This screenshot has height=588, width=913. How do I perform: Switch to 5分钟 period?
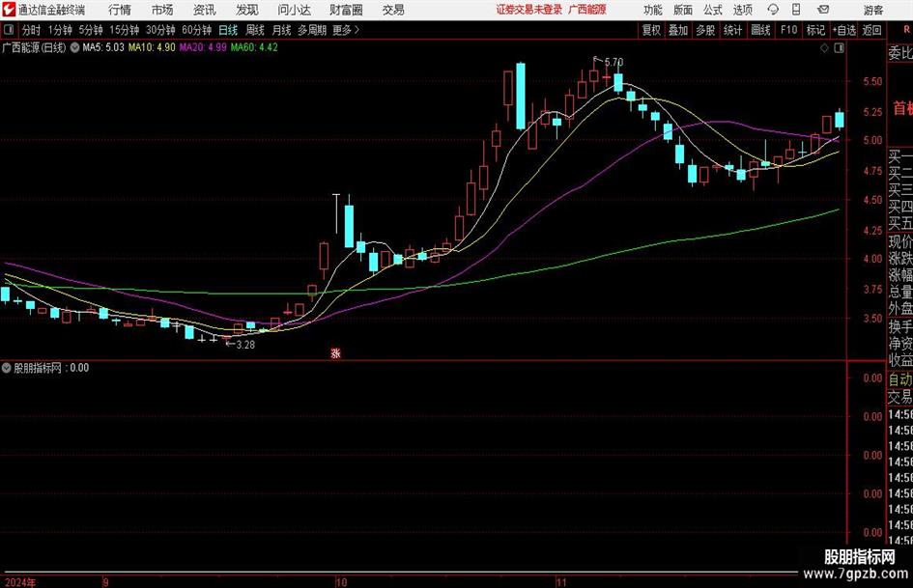(91, 30)
